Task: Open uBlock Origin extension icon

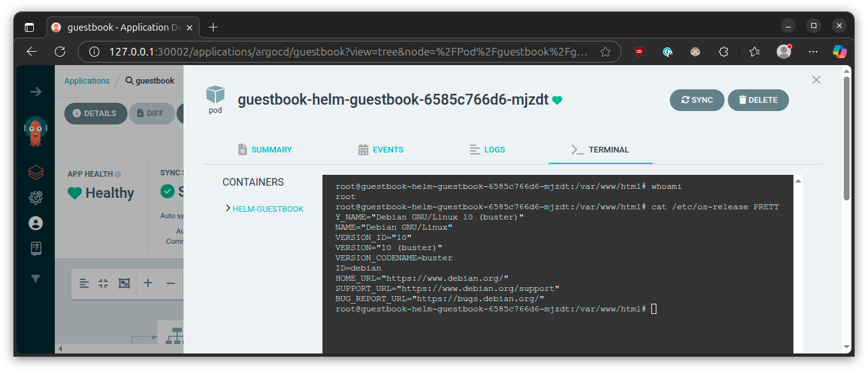Action: point(639,52)
